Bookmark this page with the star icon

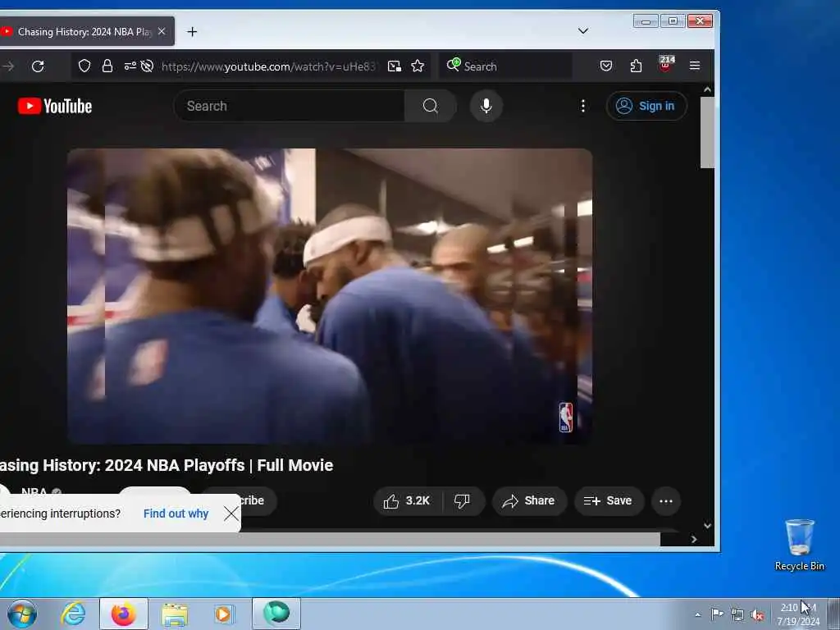[418, 66]
